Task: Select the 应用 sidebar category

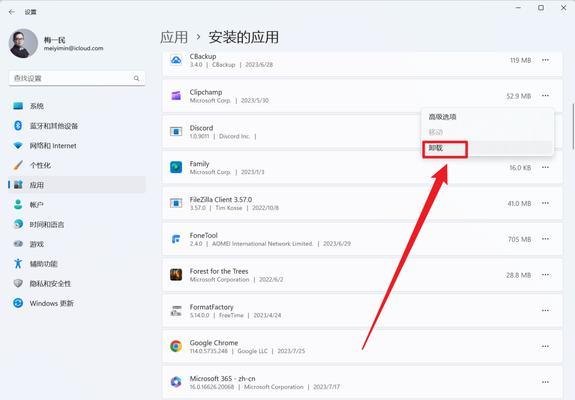Action: click(x=77, y=185)
